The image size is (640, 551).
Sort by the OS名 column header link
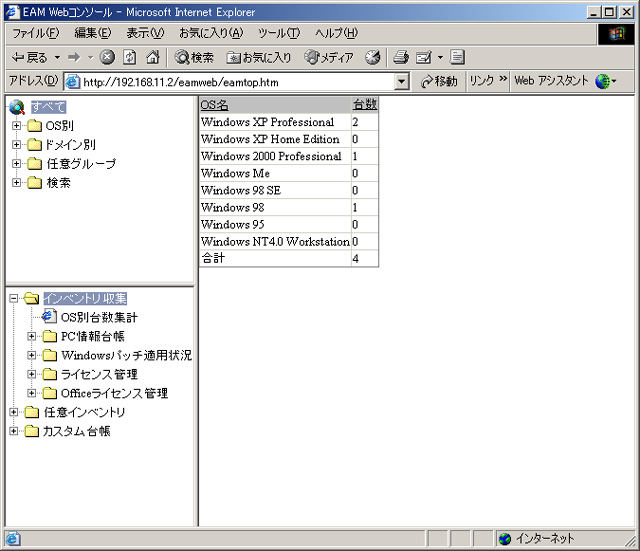click(x=214, y=105)
